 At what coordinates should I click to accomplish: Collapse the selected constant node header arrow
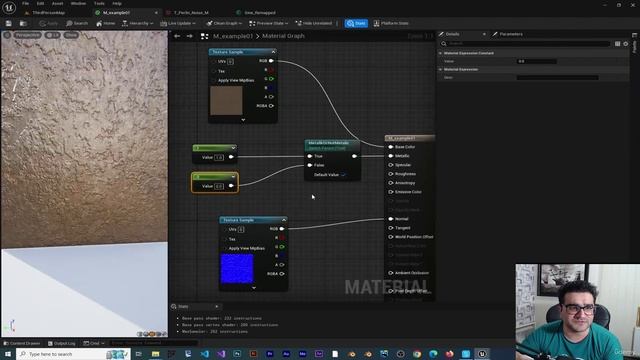click(x=233, y=177)
